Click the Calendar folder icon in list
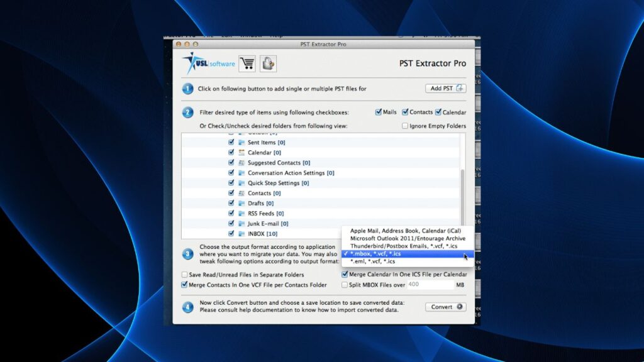Image resolution: width=644 pixels, height=362 pixels. 241,153
